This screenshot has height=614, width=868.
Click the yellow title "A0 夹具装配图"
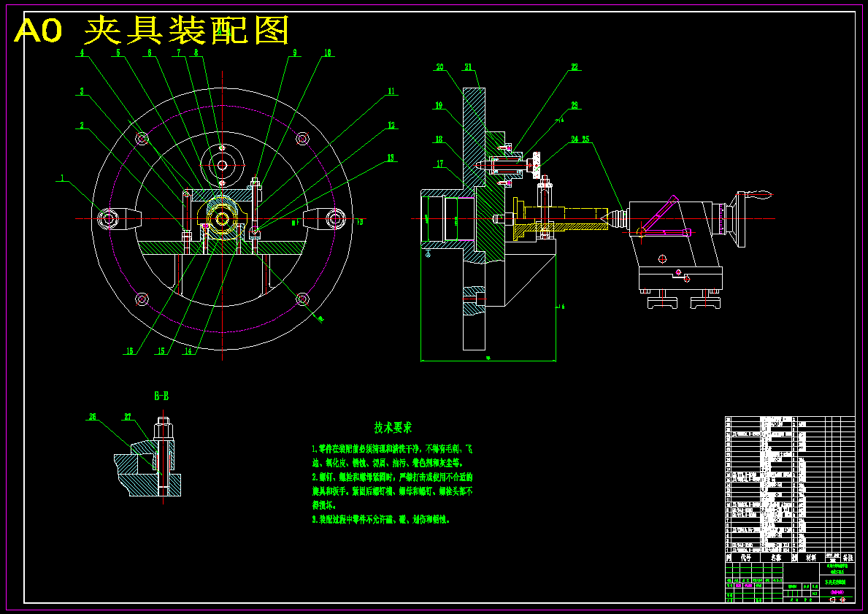click(x=151, y=31)
